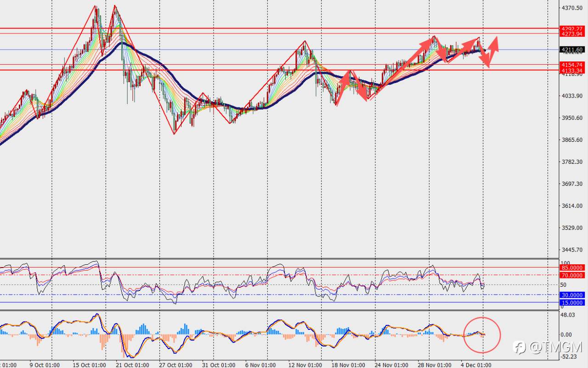Select the blue 15.0000 oscillator level label
This screenshot has height=368, width=588.
[572, 303]
